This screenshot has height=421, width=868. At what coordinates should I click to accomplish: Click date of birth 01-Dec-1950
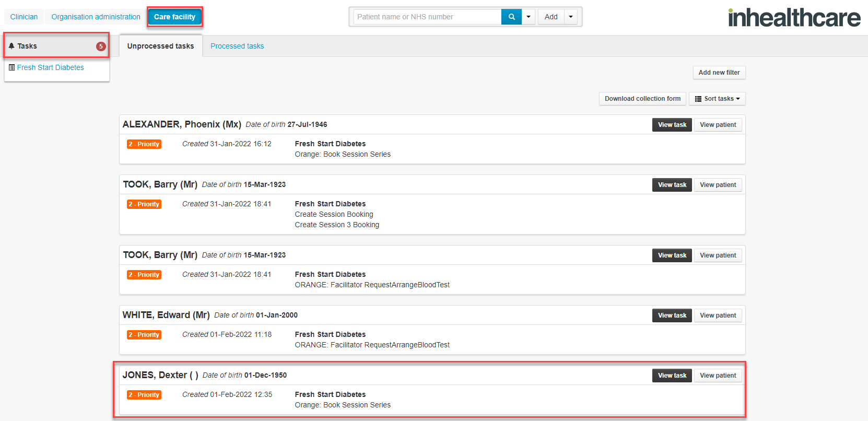click(x=265, y=375)
